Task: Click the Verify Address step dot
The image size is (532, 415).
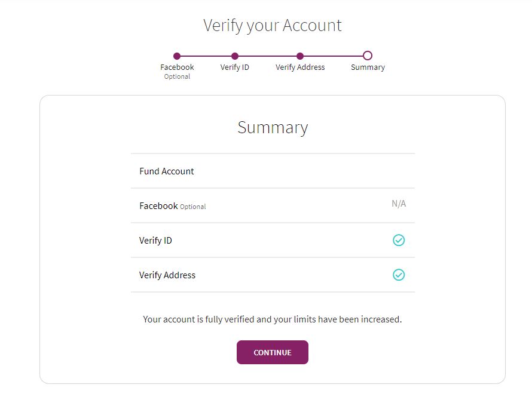Action: click(x=300, y=56)
